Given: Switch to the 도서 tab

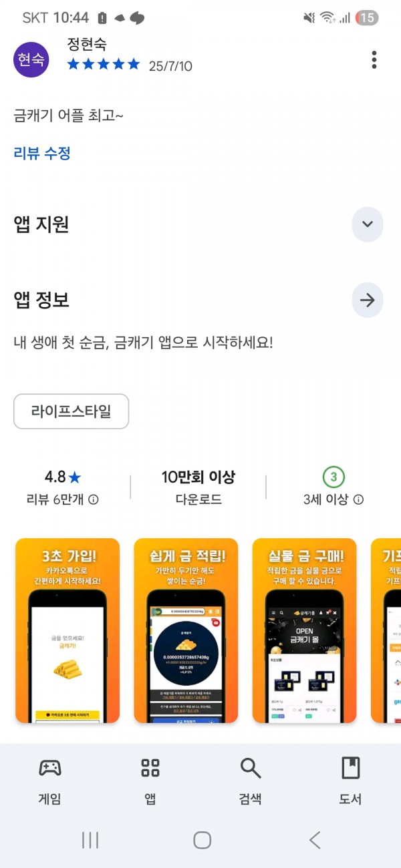Looking at the screenshot, I should (350, 780).
